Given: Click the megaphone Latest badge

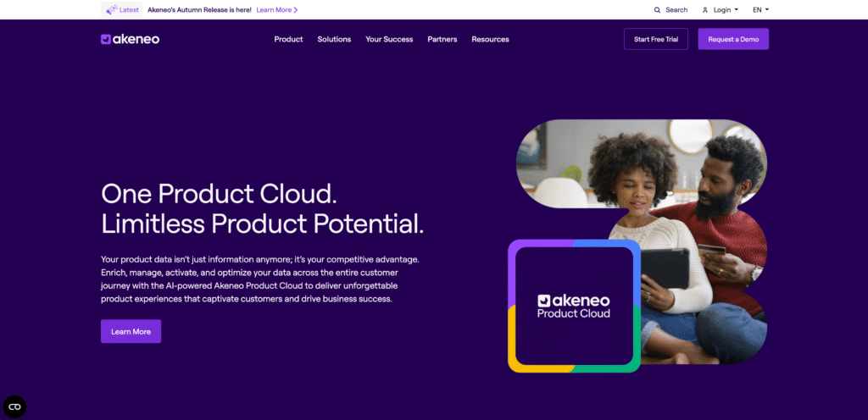Looking at the screenshot, I should [x=122, y=9].
